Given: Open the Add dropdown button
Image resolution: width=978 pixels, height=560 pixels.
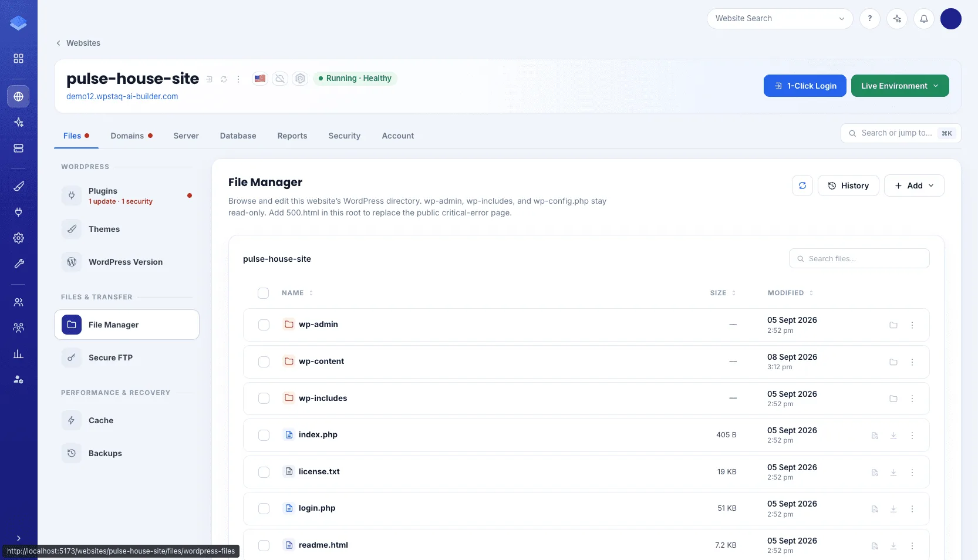Looking at the screenshot, I should 914,185.
